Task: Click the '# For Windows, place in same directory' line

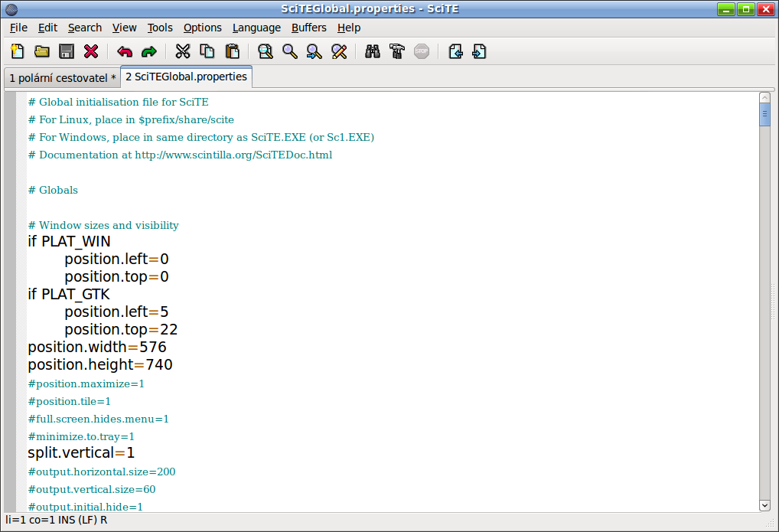Action: pos(201,137)
